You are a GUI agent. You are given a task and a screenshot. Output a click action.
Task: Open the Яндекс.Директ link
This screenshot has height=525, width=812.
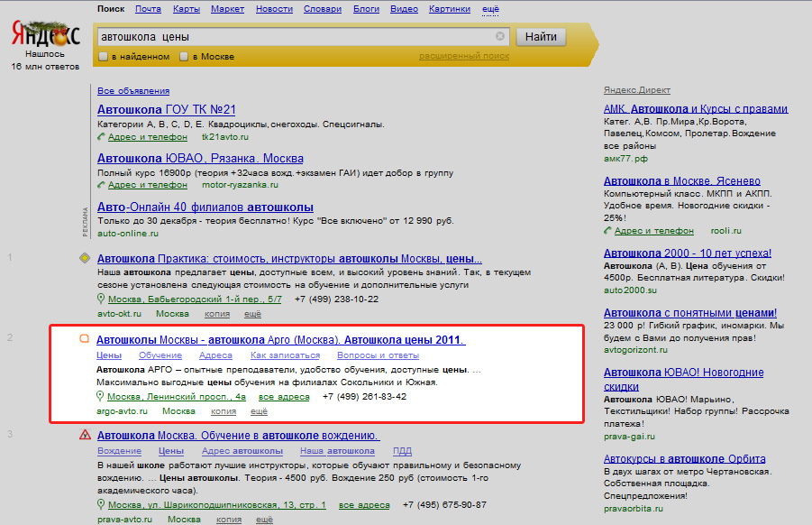click(637, 89)
